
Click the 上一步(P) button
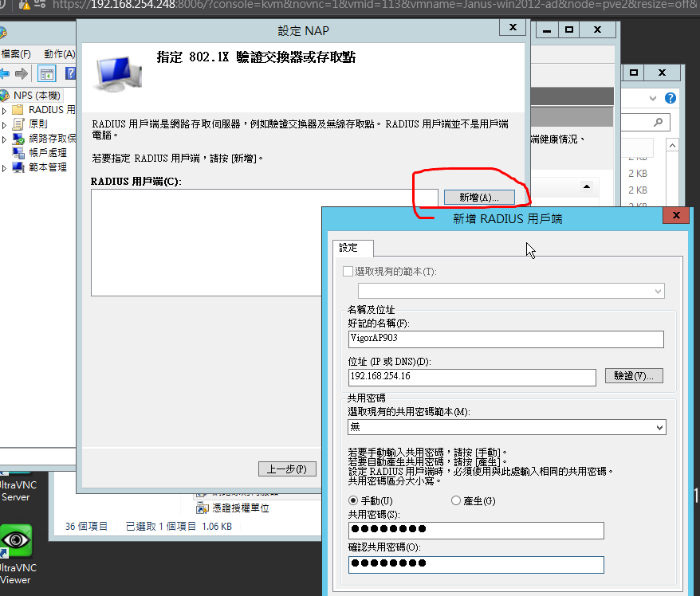(286, 469)
